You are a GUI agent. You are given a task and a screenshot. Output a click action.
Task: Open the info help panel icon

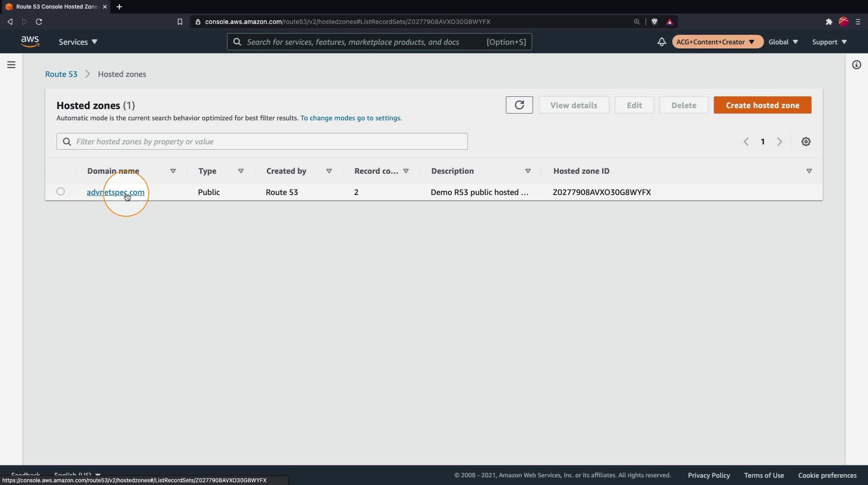[x=856, y=65]
